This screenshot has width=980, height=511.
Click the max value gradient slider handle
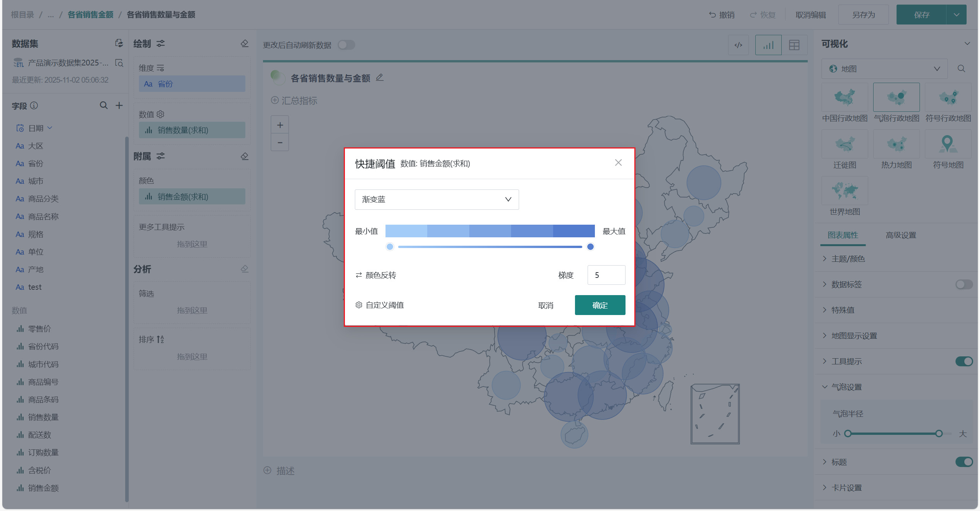(x=590, y=247)
